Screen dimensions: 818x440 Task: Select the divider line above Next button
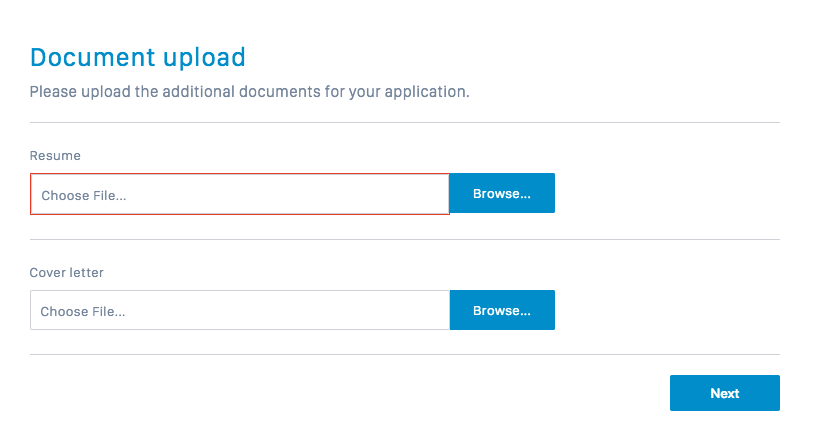[404, 354]
